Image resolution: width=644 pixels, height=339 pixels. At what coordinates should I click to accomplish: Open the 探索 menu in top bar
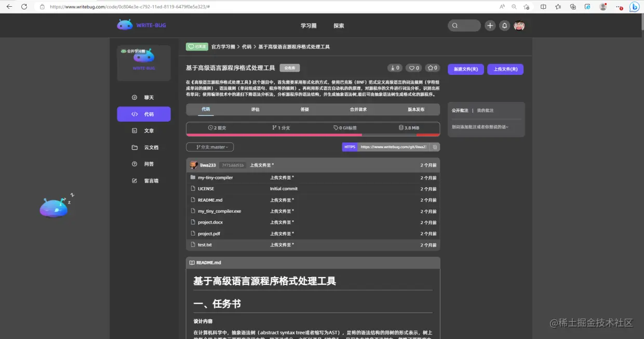point(338,25)
